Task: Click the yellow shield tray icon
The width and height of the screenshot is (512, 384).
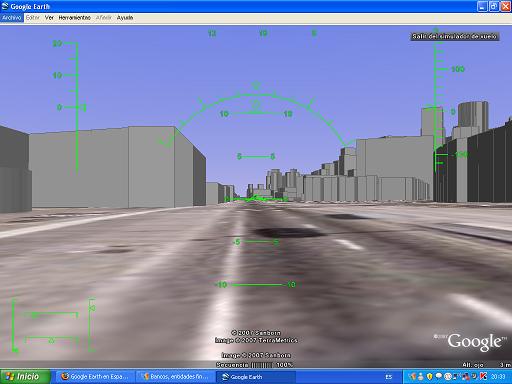Action: 430,376
